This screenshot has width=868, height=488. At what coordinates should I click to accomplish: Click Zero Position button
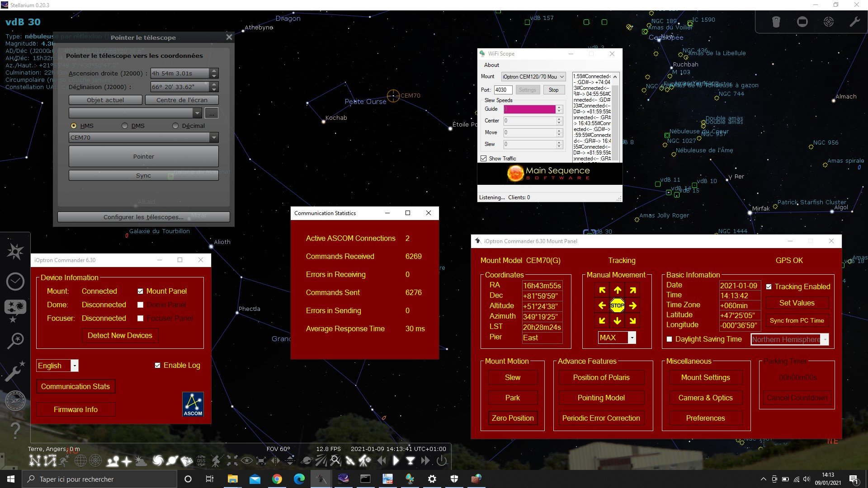(513, 418)
